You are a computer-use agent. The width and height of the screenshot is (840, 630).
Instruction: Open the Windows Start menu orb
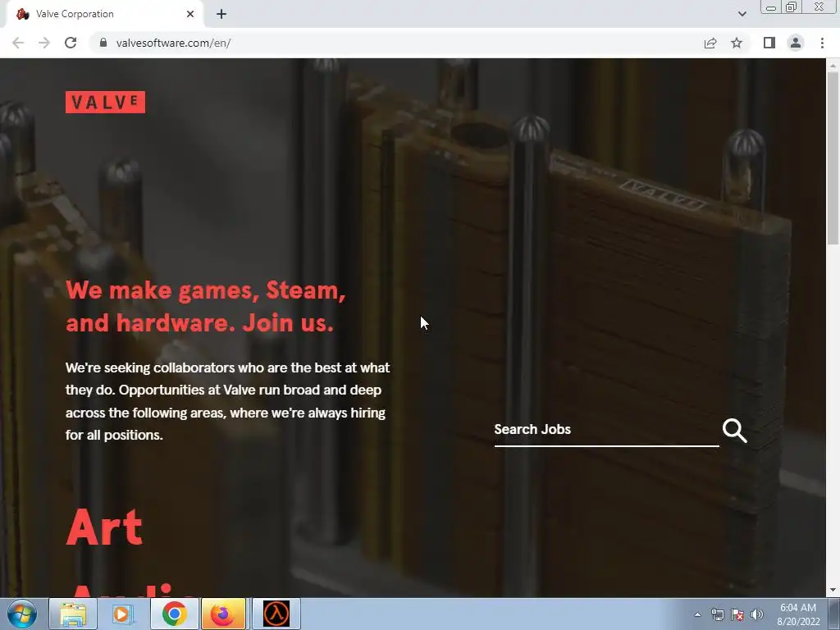[x=22, y=614]
